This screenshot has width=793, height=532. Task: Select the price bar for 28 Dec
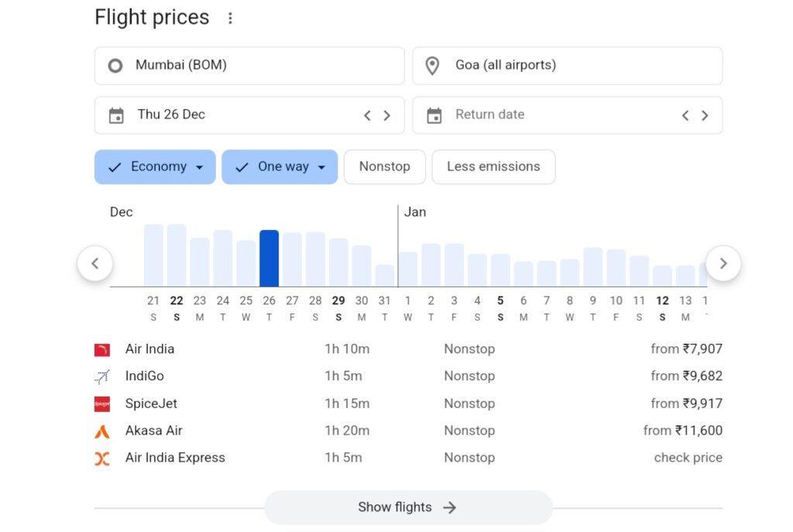point(316,259)
